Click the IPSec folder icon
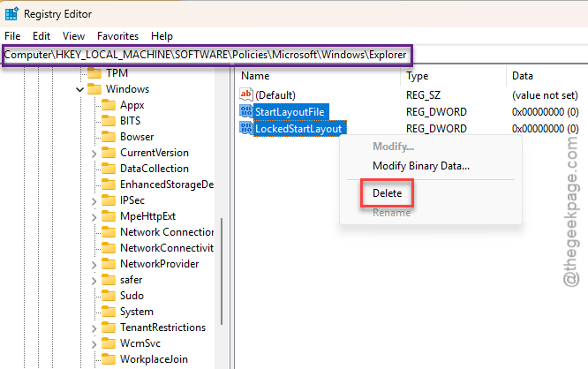Screen dimensions: 588x369 pos(109,200)
